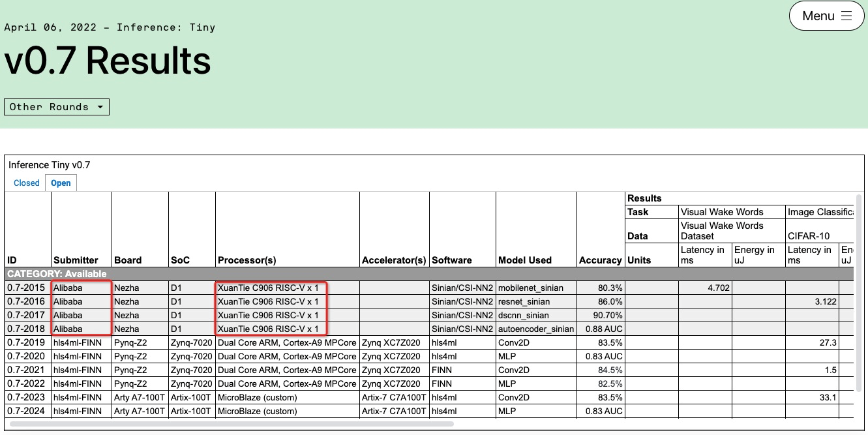Click the 0.88 AUC accuracy cell
The image size is (868, 435).
(x=600, y=329)
